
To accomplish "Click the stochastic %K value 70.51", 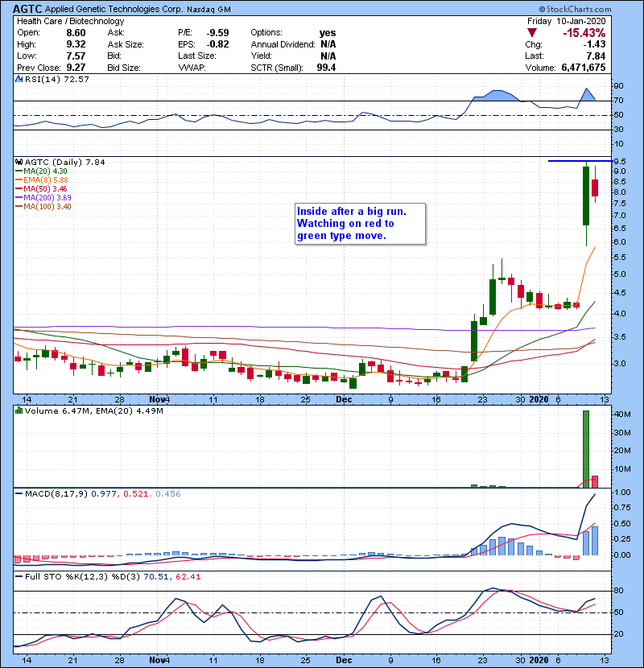I will point(156,577).
